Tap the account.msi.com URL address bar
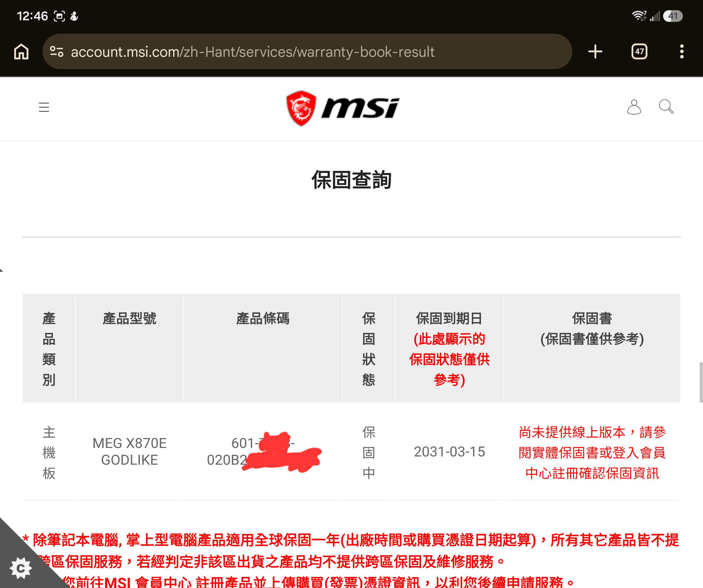 (x=307, y=52)
